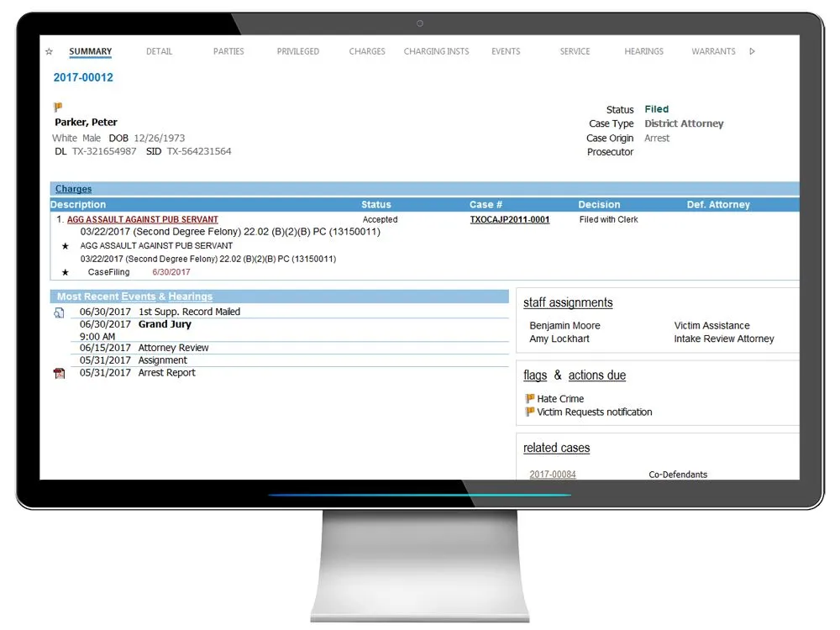This screenshot has width=840, height=630.
Task: Click the actions due heading link
Action: click(596, 375)
